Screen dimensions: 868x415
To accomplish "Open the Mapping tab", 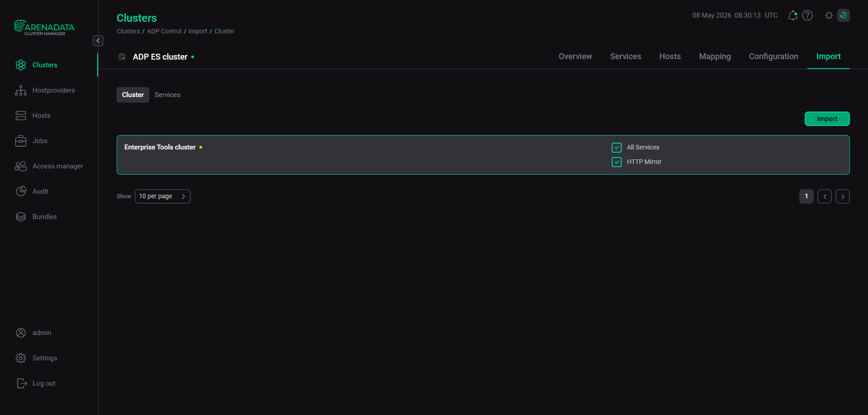I will (715, 56).
